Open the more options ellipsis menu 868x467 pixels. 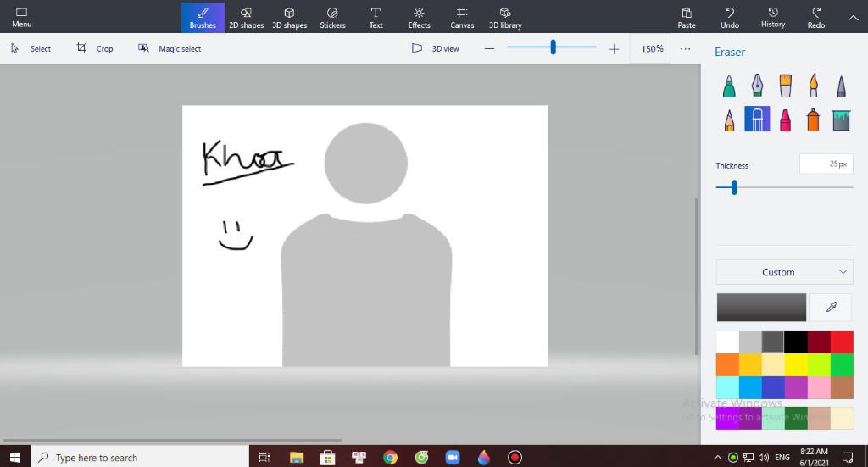tap(685, 48)
